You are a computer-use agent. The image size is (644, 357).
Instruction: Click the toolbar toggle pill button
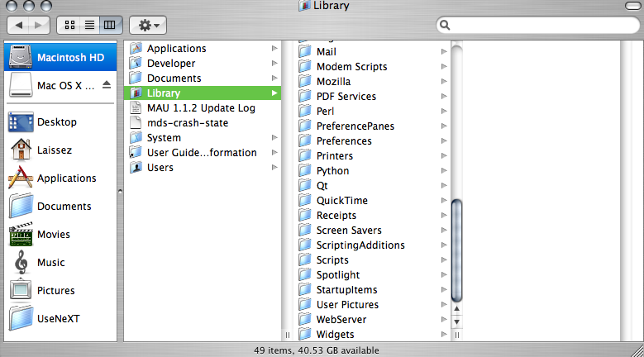click(x=632, y=5)
